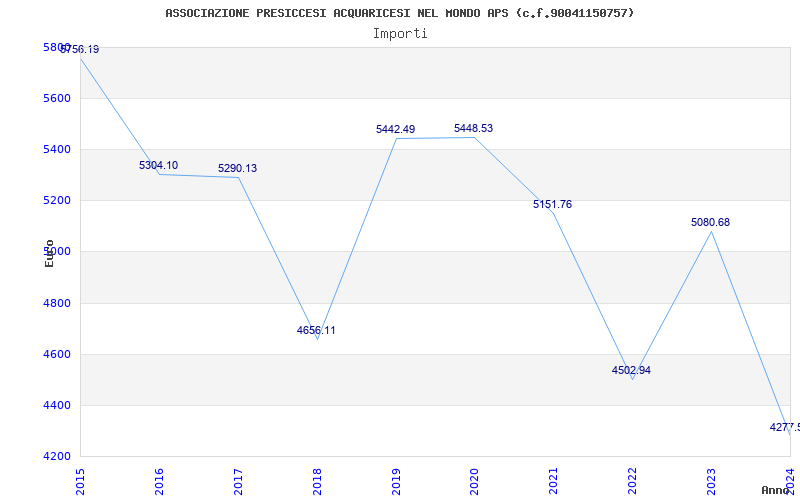Select the 'Importi' subtitle text

400,34
